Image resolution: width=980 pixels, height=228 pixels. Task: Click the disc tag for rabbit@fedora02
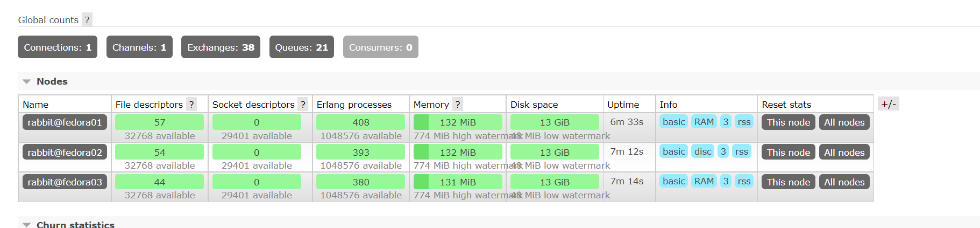[x=702, y=151]
